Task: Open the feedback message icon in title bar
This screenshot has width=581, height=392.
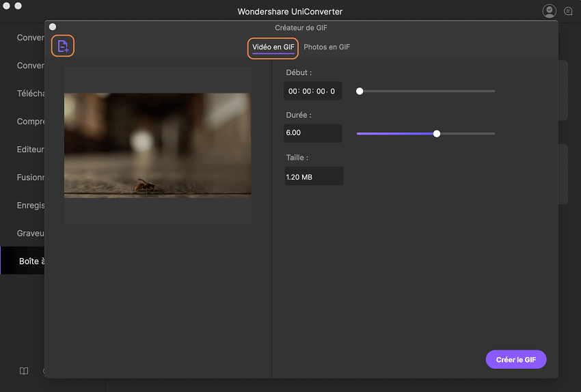Action: 568,11
